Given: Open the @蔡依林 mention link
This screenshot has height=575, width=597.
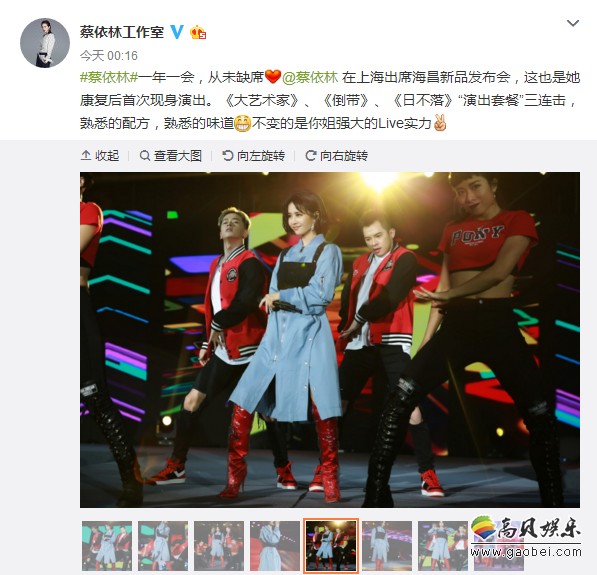Looking at the screenshot, I should (x=310, y=77).
